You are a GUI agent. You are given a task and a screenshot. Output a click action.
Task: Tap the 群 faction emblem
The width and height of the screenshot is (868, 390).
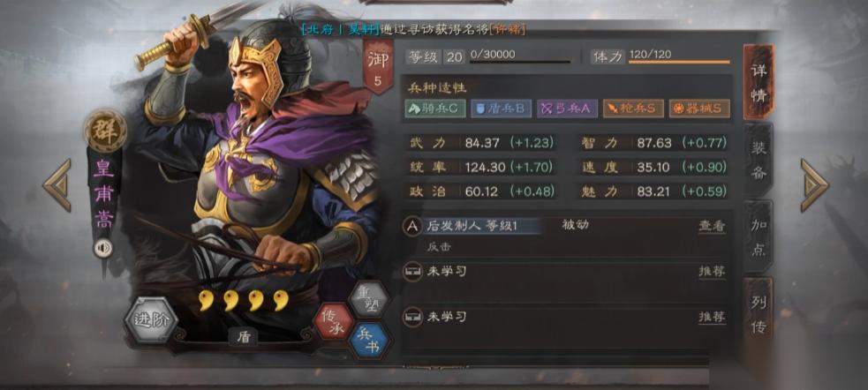point(105,131)
